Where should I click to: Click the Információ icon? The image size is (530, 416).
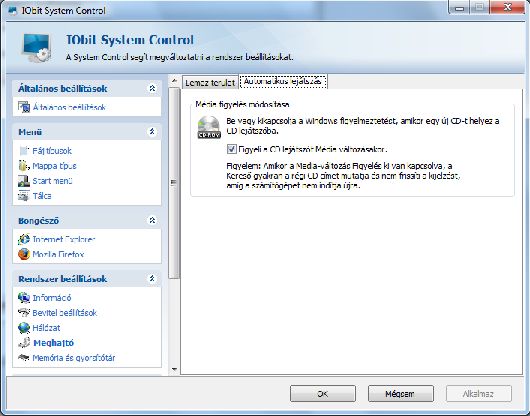point(24,298)
